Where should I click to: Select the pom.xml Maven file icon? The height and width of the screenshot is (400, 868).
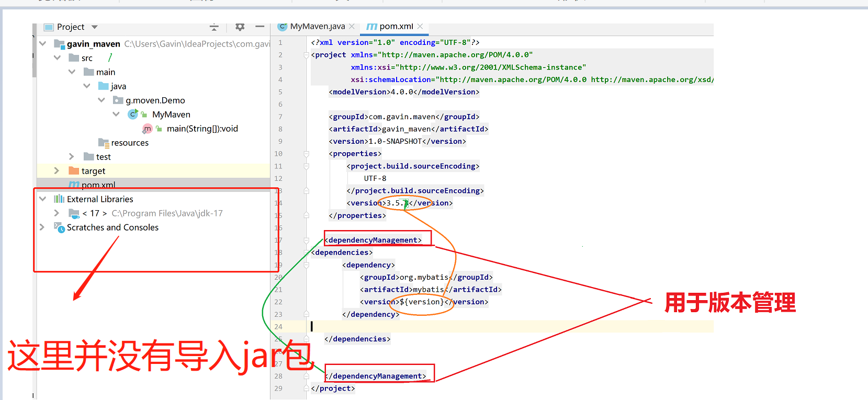click(x=74, y=184)
